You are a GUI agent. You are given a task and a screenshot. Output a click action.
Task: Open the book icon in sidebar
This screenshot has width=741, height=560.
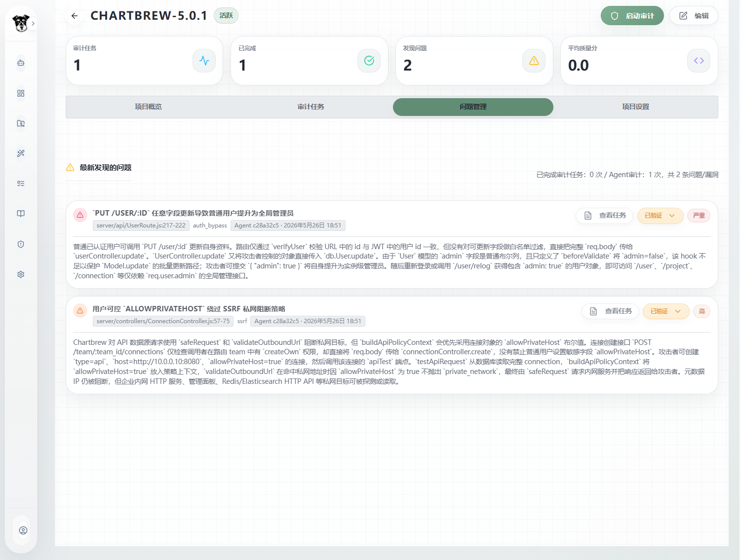click(21, 214)
